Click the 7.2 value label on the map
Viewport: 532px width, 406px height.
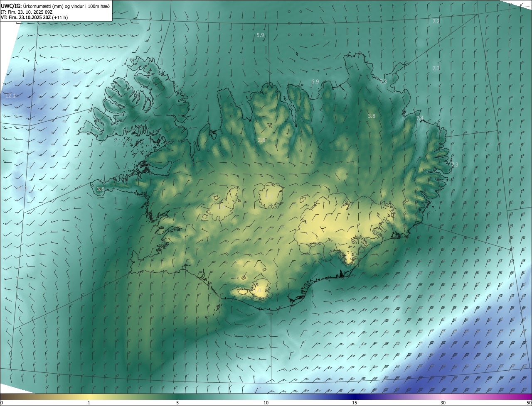(436, 21)
